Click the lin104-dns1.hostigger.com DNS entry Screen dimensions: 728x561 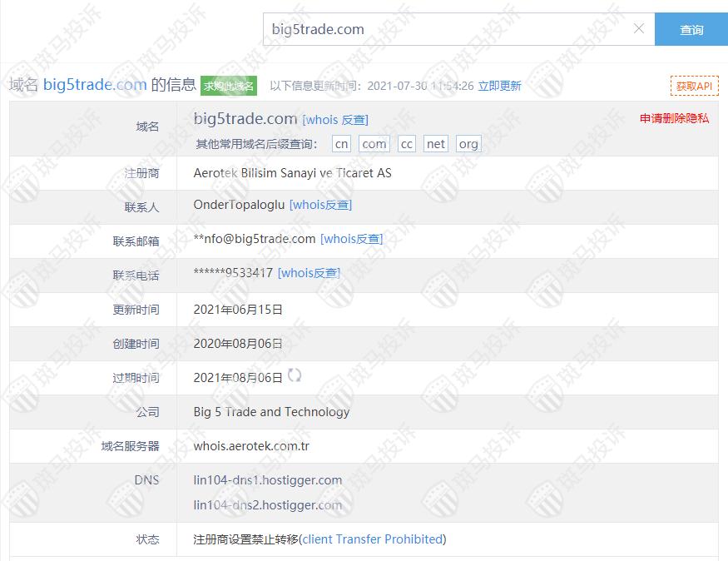(x=267, y=480)
